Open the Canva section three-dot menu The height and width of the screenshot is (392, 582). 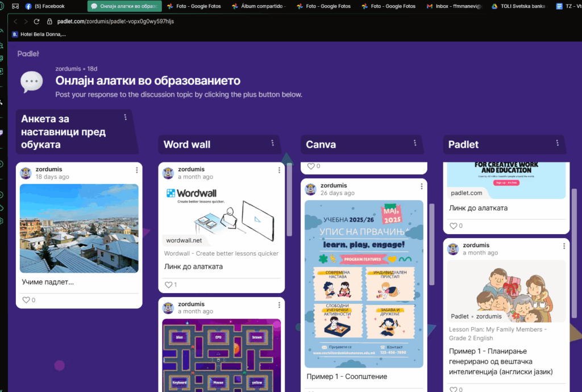tap(415, 143)
